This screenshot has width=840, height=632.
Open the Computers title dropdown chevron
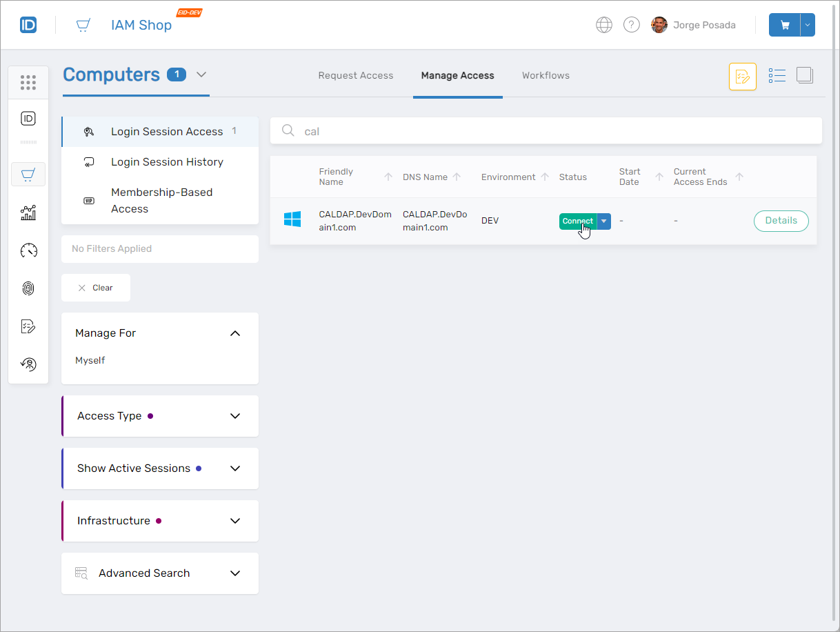201,75
